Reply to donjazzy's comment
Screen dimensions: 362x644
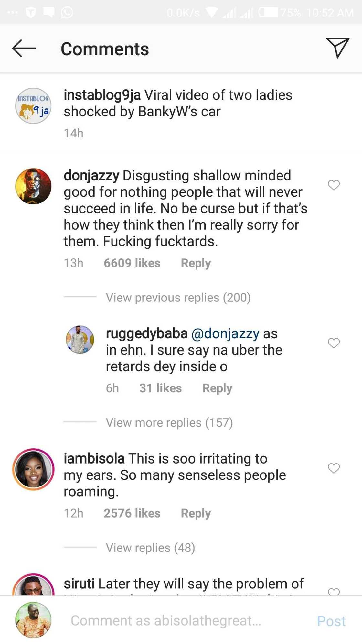click(196, 263)
